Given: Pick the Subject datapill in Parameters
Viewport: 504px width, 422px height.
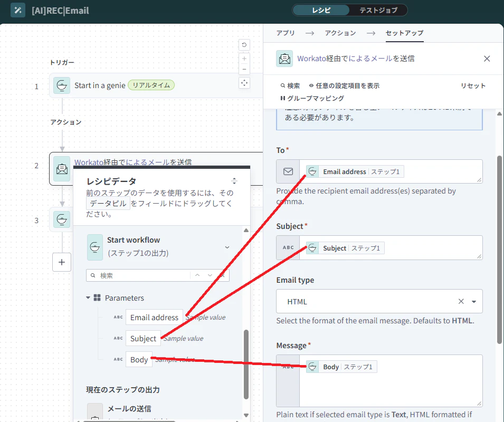Looking at the screenshot, I should click(x=143, y=339).
